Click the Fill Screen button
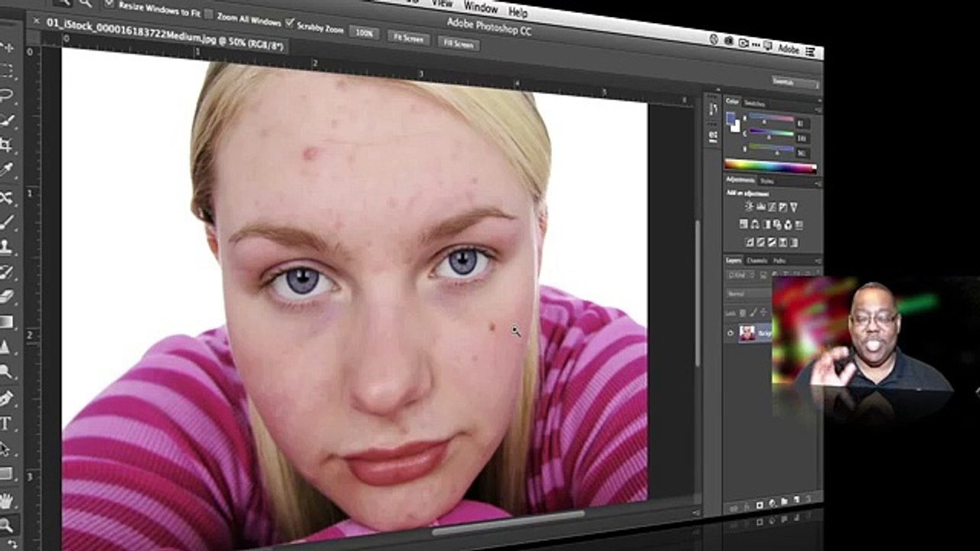 click(x=458, y=44)
